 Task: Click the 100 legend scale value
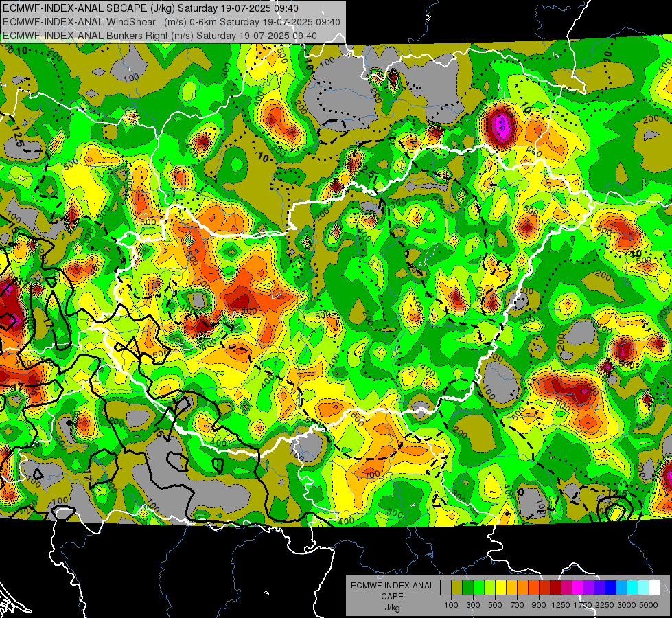[451, 605]
